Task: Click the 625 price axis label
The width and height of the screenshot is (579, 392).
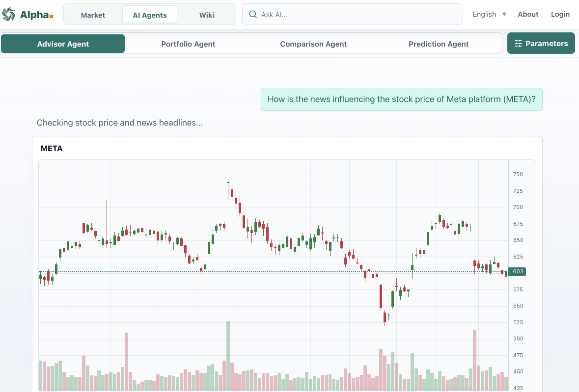Action: [518, 257]
